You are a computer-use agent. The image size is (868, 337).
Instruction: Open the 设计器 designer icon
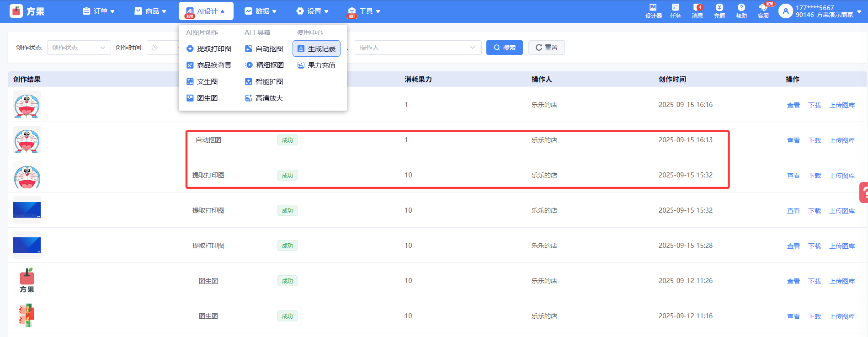[653, 11]
